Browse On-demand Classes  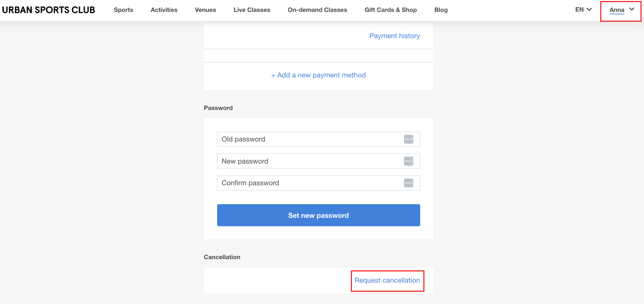(x=317, y=10)
